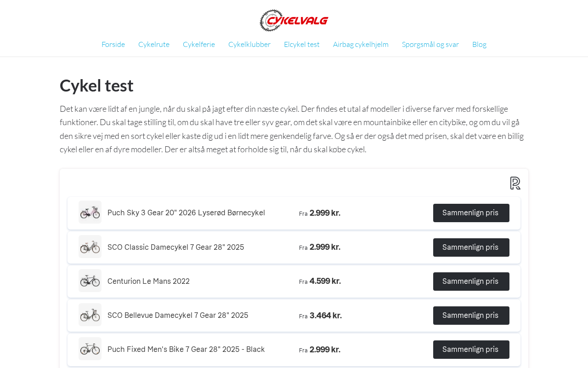Go to the Cykelrute page
The width and height of the screenshot is (588, 368).
pos(154,44)
